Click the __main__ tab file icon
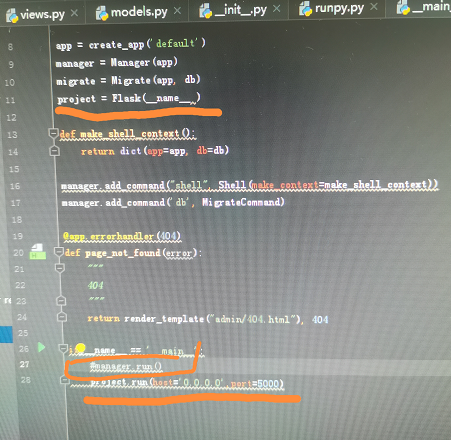The width and height of the screenshot is (451, 440). pos(403,7)
